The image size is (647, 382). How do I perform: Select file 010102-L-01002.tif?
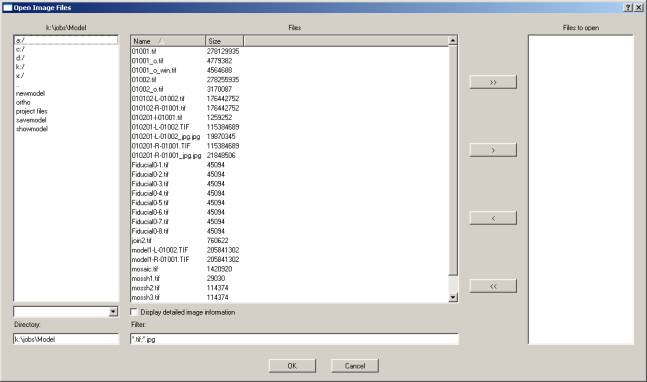coord(158,99)
